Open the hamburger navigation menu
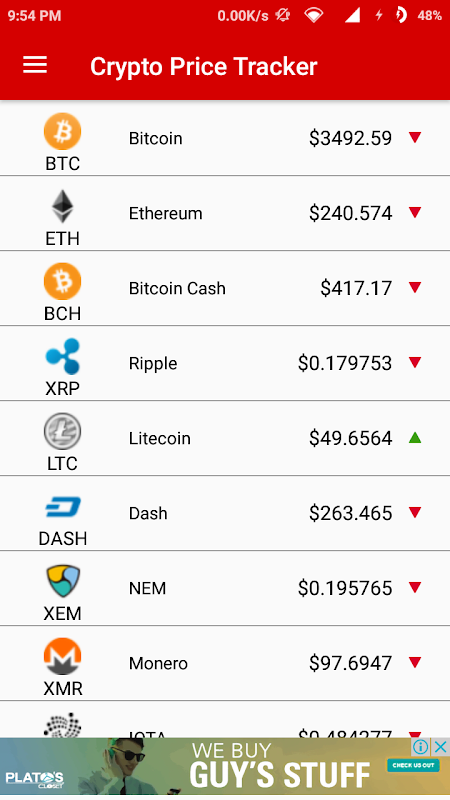This screenshot has width=450, height=800. click(x=35, y=65)
